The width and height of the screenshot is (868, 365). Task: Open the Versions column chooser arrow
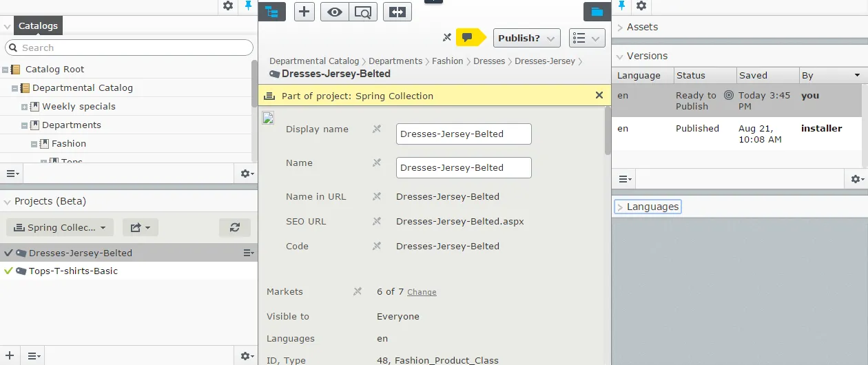point(858,75)
